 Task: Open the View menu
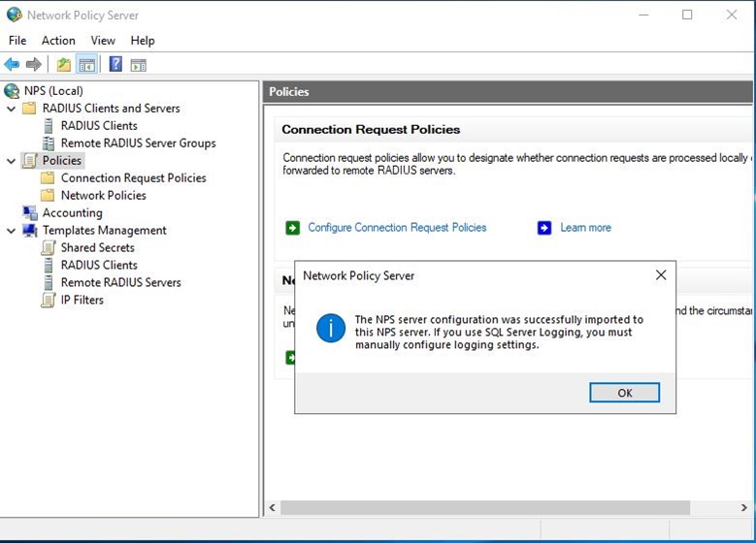(x=103, y=41)
